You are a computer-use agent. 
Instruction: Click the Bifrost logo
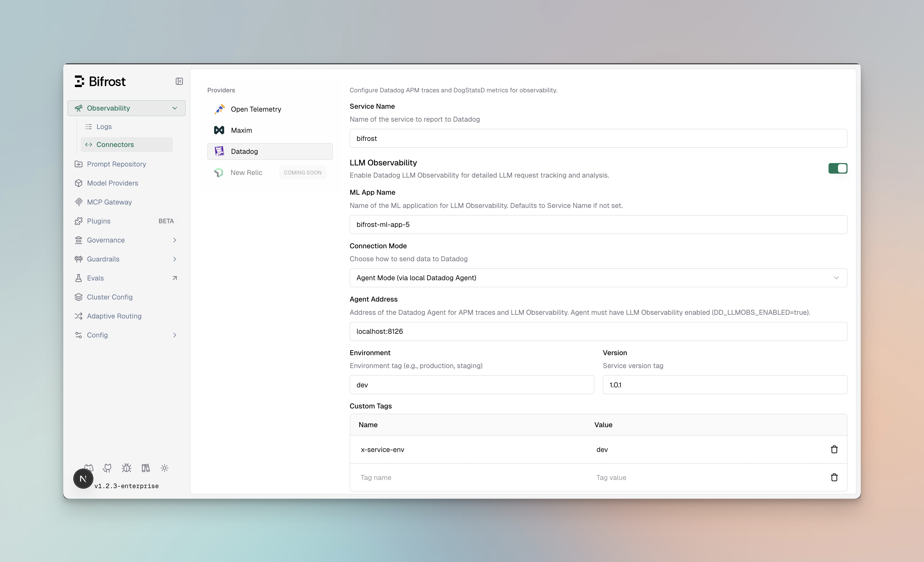click(100, 82)
